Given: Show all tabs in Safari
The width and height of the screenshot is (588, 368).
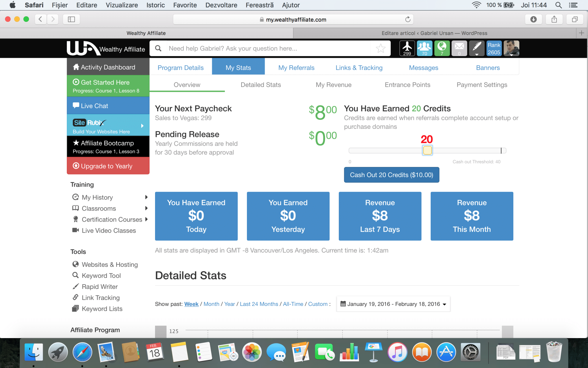Looking at the screenshot, I should (575, 19).
